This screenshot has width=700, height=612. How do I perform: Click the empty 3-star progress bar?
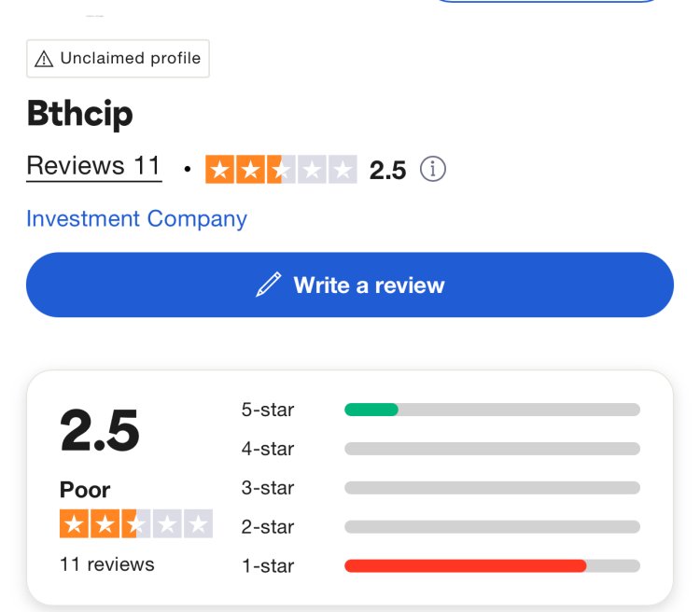[493, 488]
